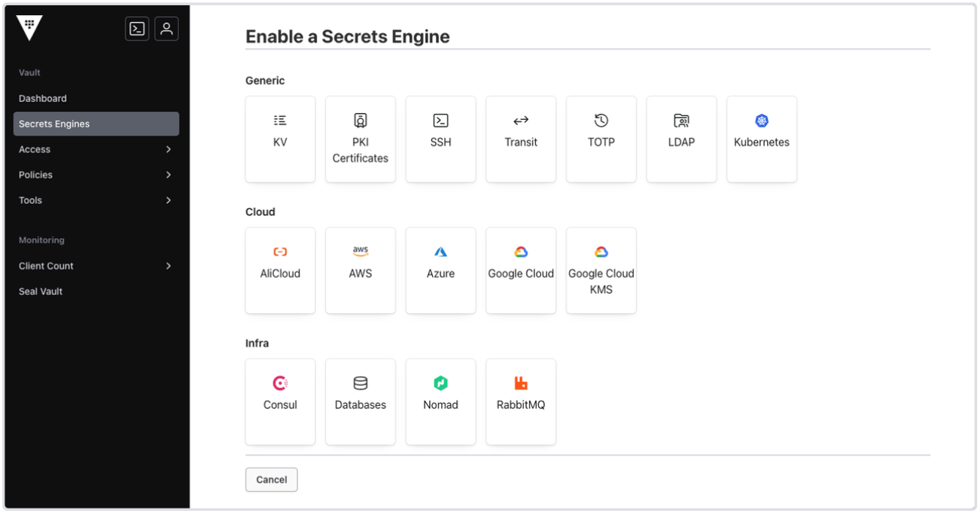Choose the Azure label text
The image size is (980, 513).
440,273
